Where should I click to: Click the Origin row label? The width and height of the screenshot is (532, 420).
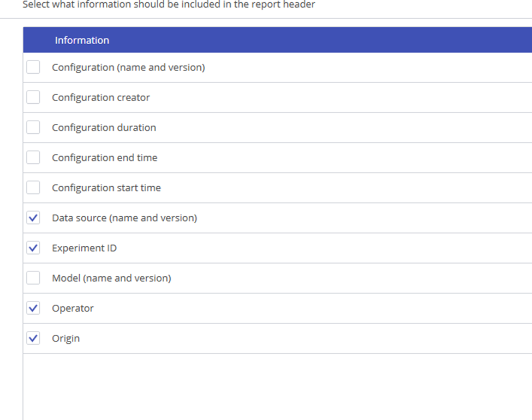click(x=66, y=338)
